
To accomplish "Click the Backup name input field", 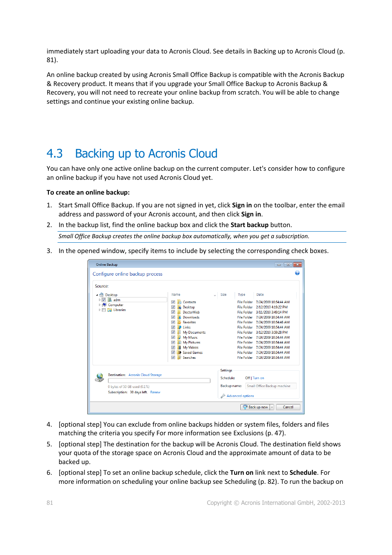I will click(271, 386).
